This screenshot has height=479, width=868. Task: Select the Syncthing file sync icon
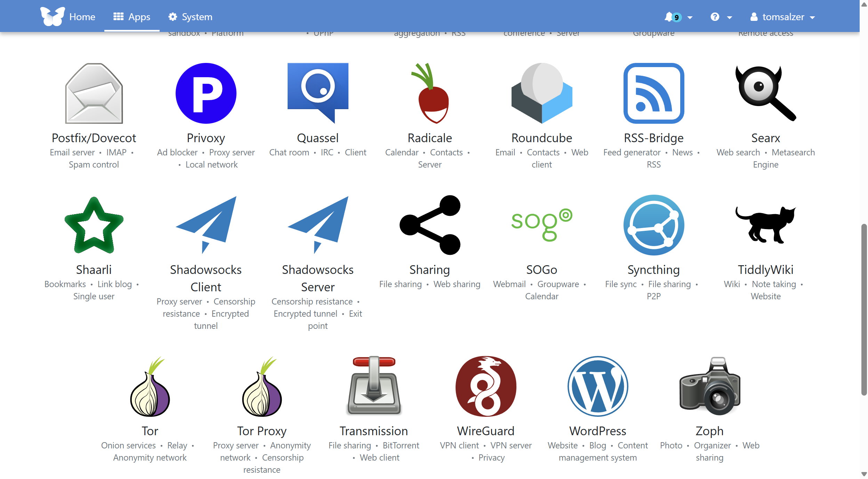tap(653, 225)
